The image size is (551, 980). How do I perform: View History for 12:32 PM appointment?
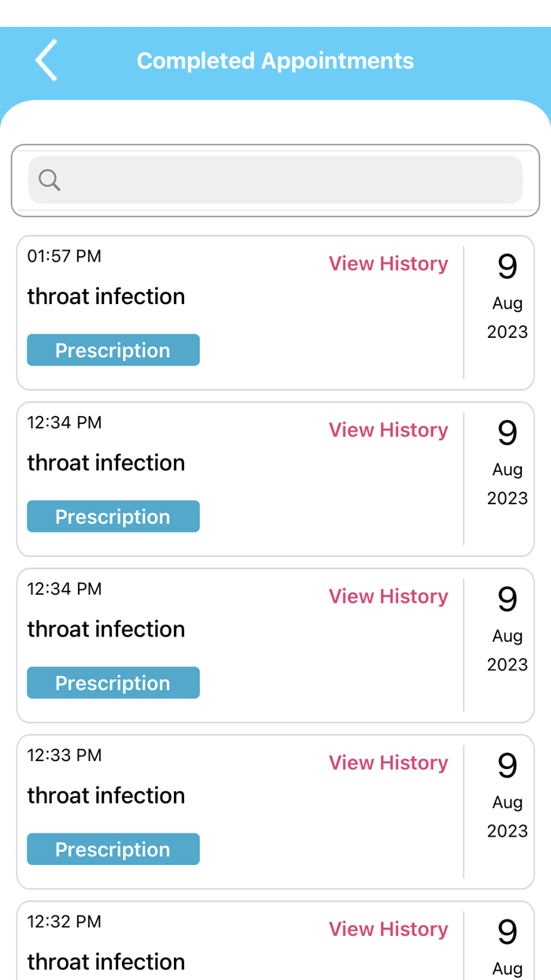388,929
